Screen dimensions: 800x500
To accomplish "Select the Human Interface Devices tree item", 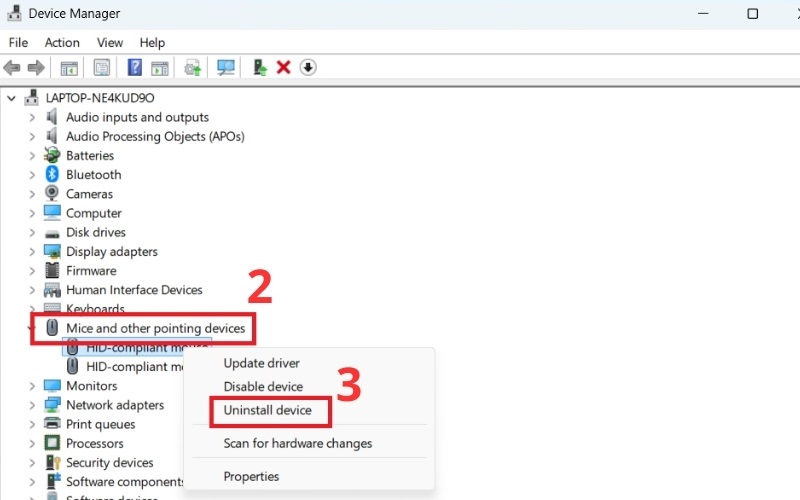I will pyautogui.click(x=134, y=290).
